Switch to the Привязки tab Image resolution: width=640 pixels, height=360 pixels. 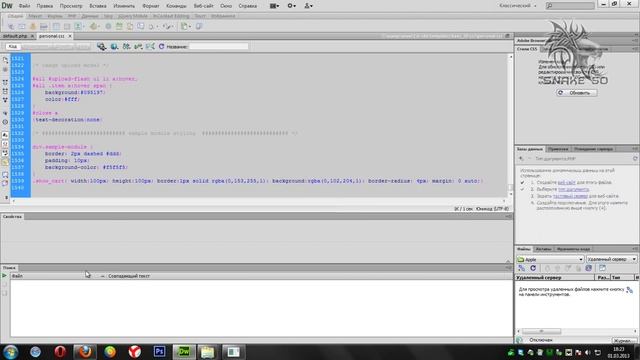[x=558, y=149]
